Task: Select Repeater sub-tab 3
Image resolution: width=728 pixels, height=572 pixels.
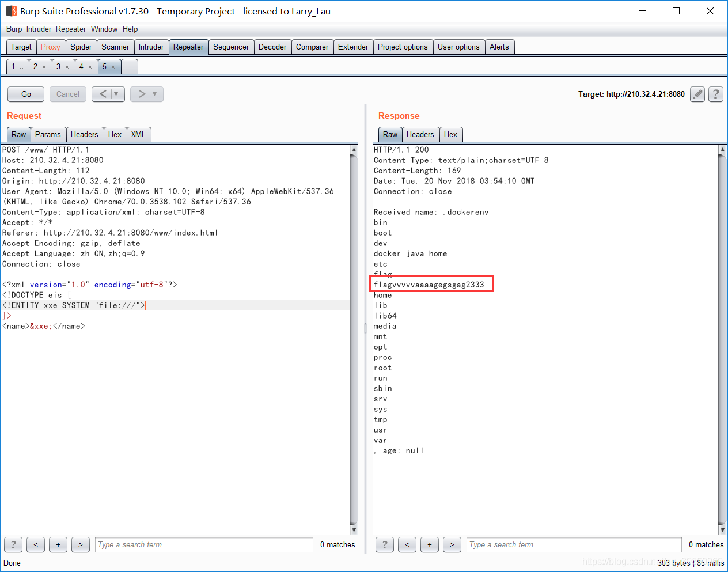Action: [x=58, y=67]
